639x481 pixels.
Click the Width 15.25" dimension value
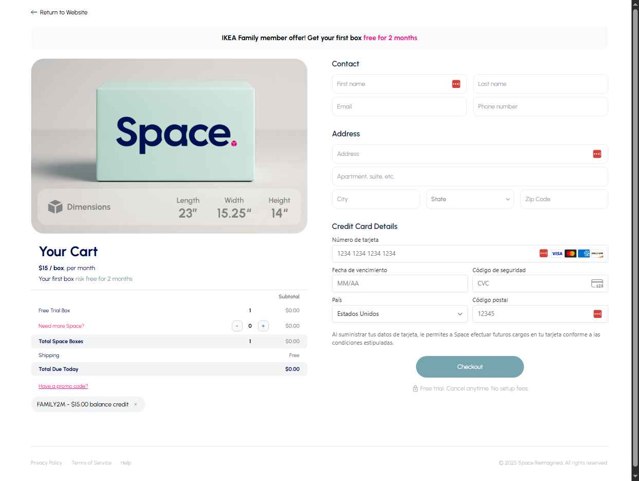pos(234,213)
